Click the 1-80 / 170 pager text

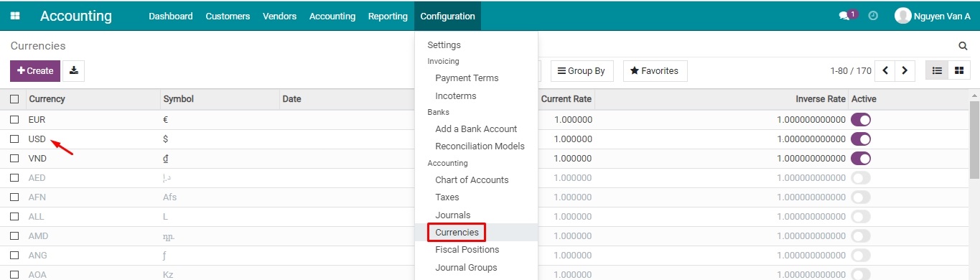(x=851, y=71)
